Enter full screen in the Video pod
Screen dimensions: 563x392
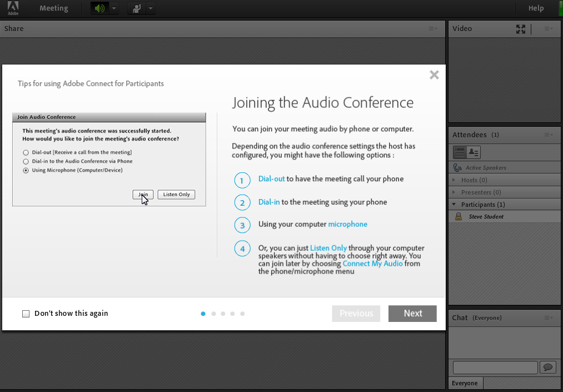pos(520,29)
